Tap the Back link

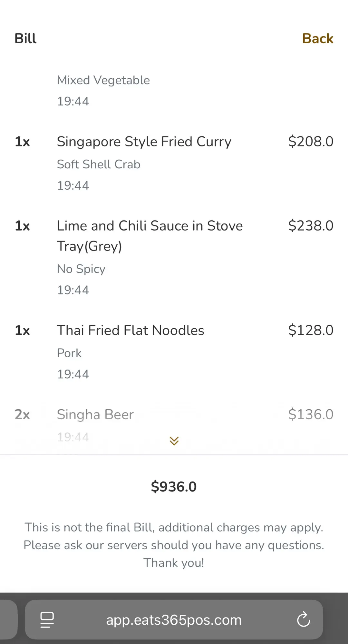[317, 39]
